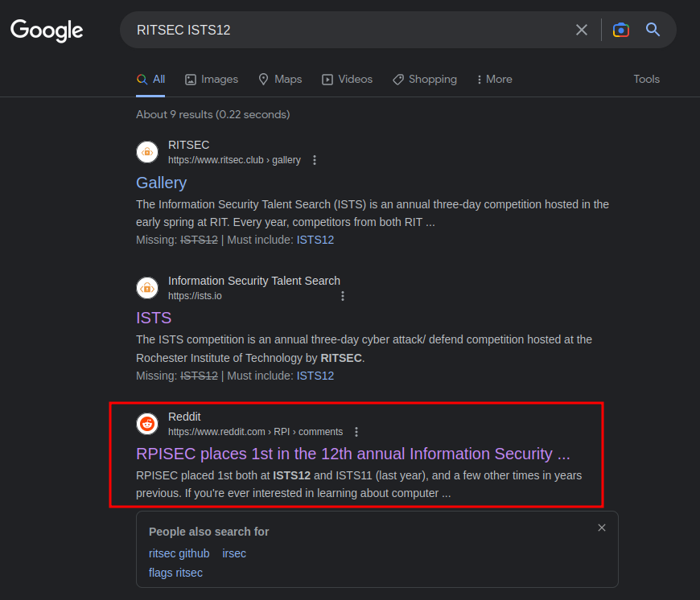Switch to the Shopping tab
This screenshot has width=700, height=600.
point(425,80)
